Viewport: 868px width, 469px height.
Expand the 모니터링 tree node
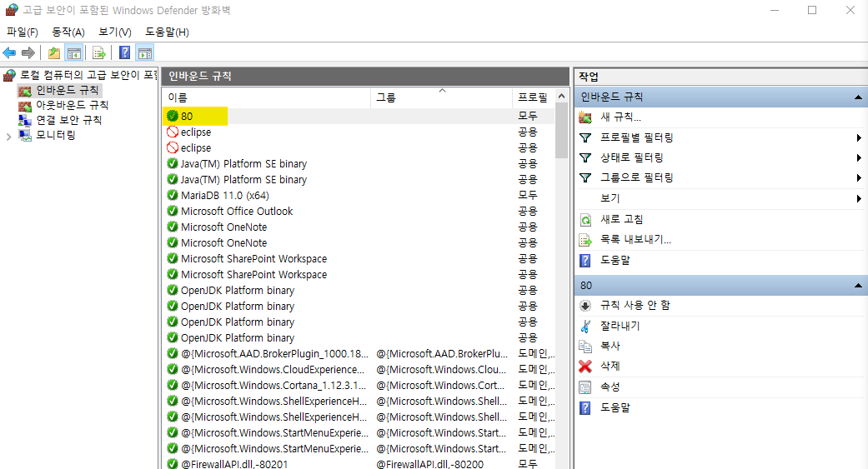click(9, 136)
